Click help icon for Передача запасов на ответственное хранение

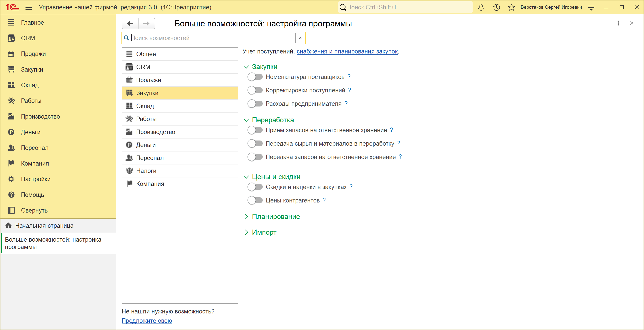(400, 157)
